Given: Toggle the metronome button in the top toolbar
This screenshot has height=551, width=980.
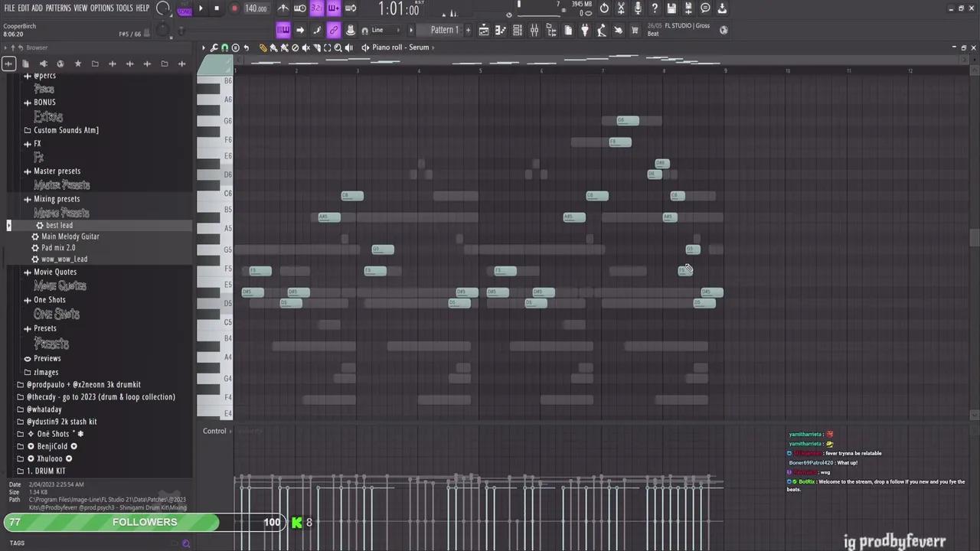Looking at the screenshot, I should coord(283,8).
